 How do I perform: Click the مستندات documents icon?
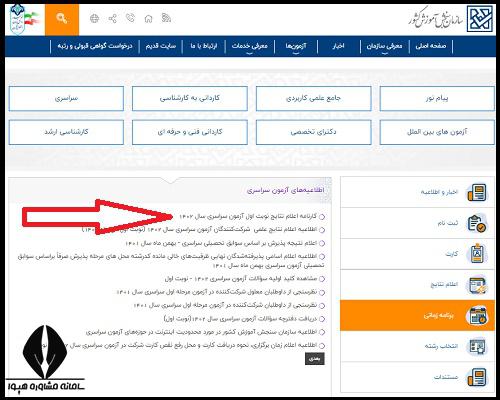pos(477,377)
